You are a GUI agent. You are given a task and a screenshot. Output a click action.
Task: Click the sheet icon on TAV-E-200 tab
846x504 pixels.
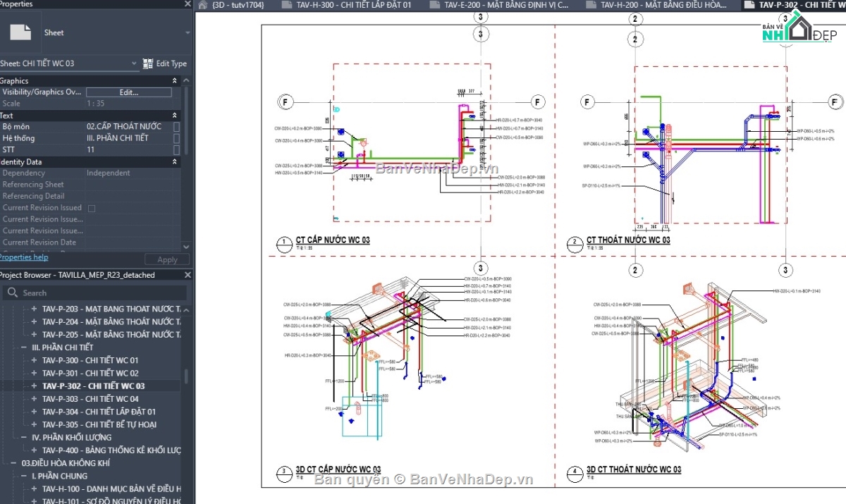pyautogui.click(x=434, y=5)
